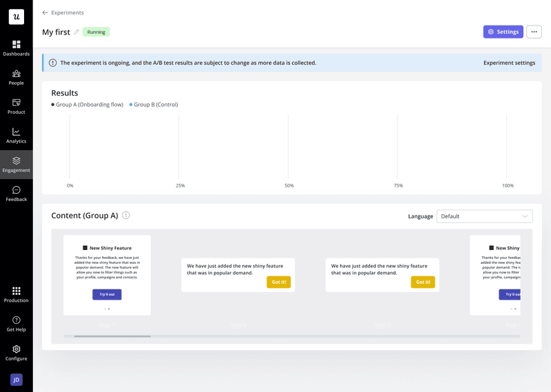Go back to Experiments list
551x392 pixels.
click(x=63, y=12)
